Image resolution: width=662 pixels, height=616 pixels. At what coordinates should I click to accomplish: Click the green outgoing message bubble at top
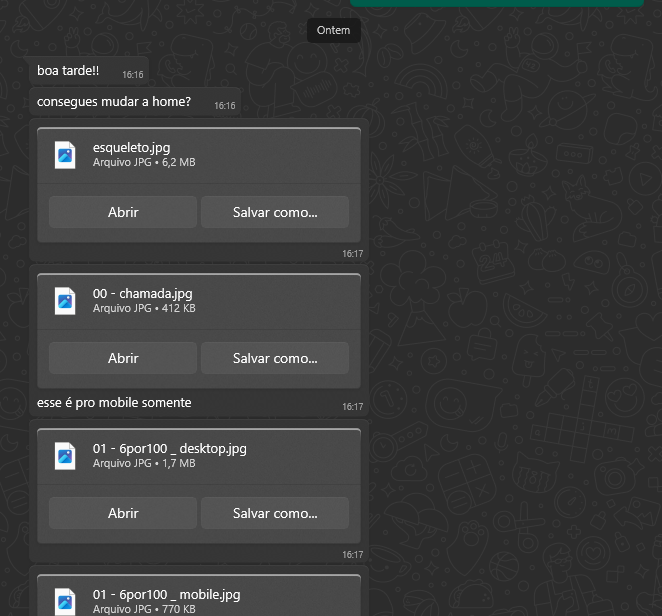[x=496, y=3]
